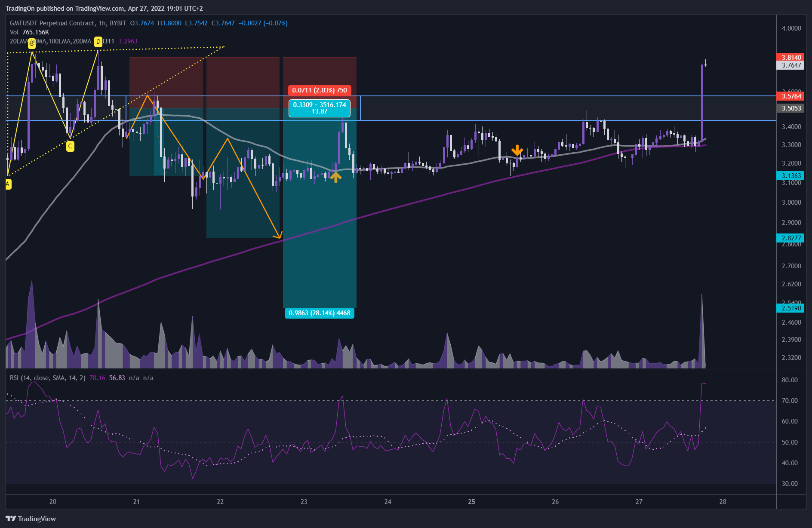Click the change value -0.0027 (-0.07%)
This screenshot has height=528, width=812.
(263, 23)
